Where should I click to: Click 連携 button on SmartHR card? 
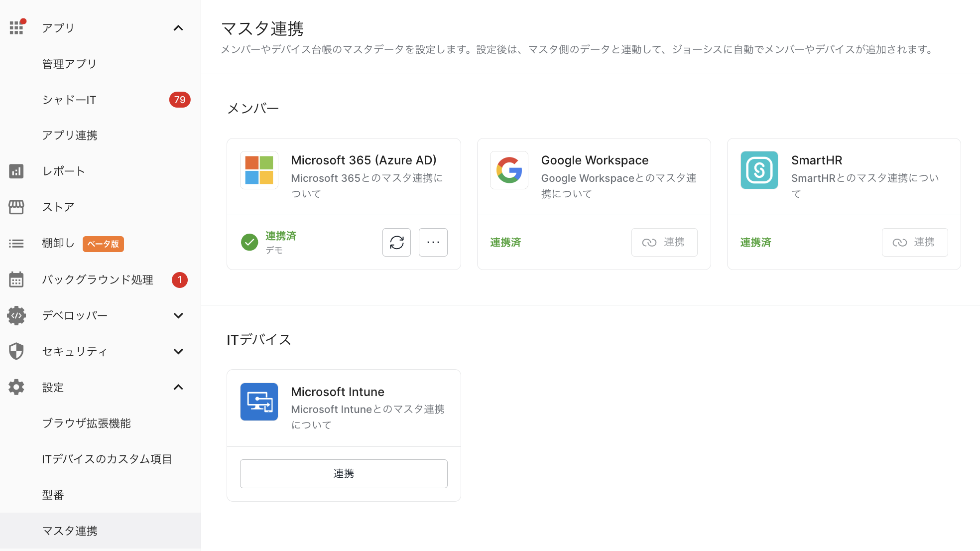pyautogui.click(x=914, y=243)
